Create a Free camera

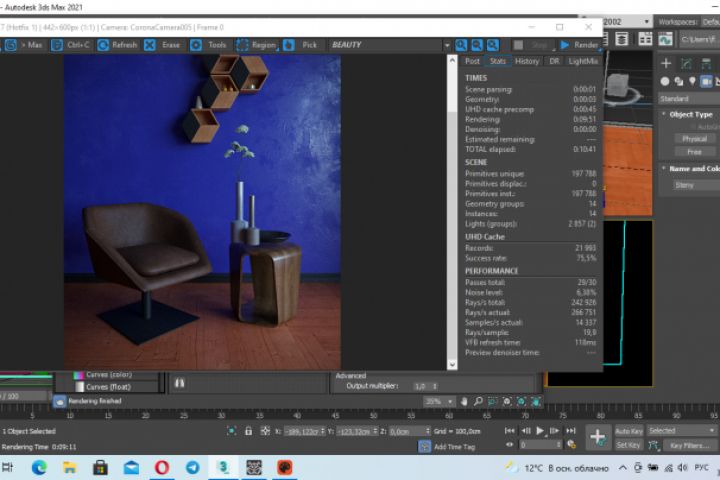[694, 152]
